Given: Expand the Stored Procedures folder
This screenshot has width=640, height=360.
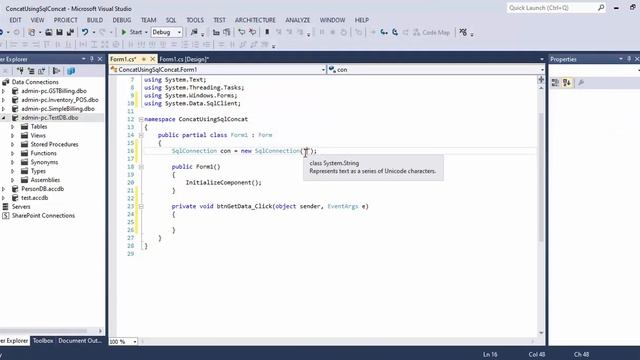Looking at the screenshot, I should (x=13, y=144).
